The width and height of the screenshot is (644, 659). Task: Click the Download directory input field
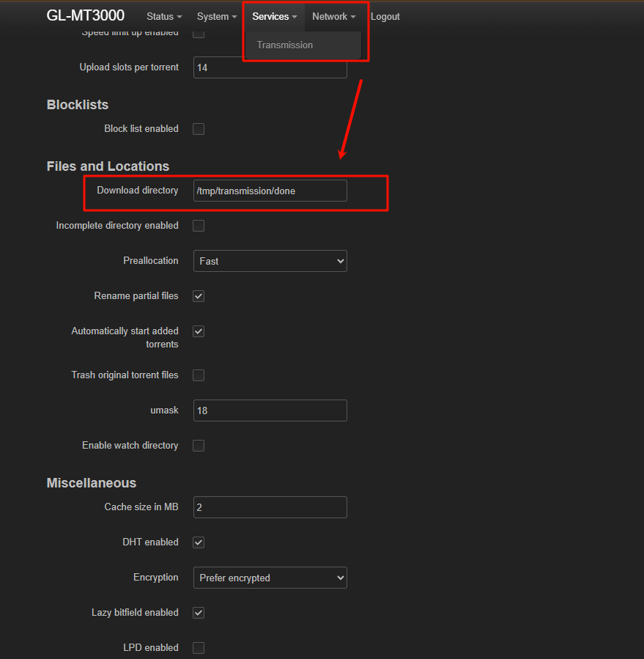click(x=270, y=191)
